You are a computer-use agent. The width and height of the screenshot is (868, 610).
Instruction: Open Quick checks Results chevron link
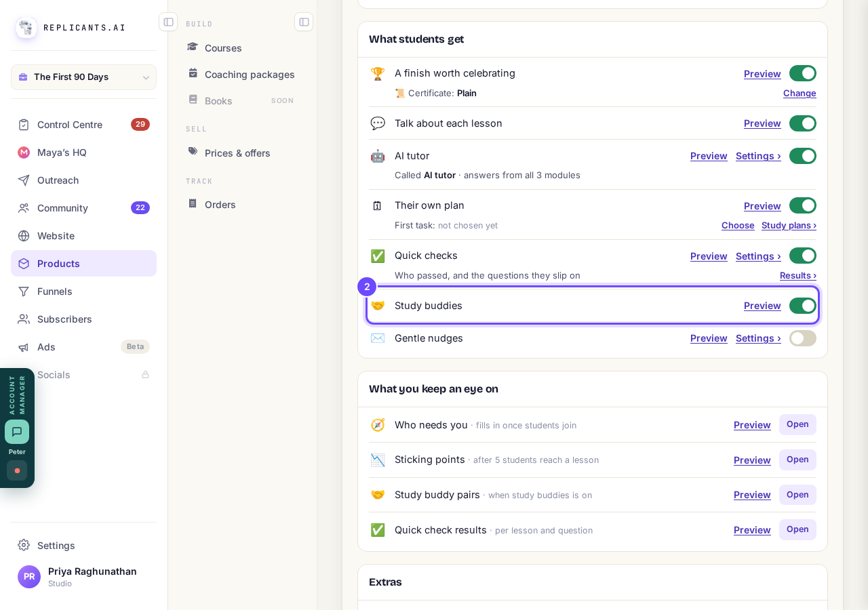coord(798,275)
